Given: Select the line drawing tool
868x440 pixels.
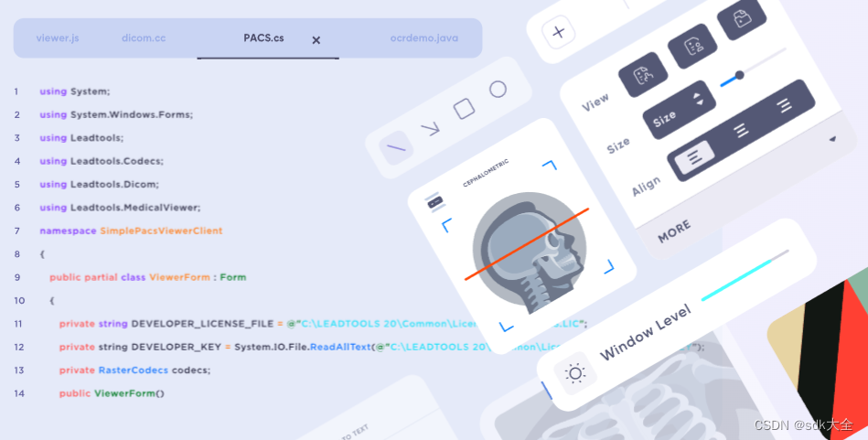Looking at the screenshot, I should (396, 148).
